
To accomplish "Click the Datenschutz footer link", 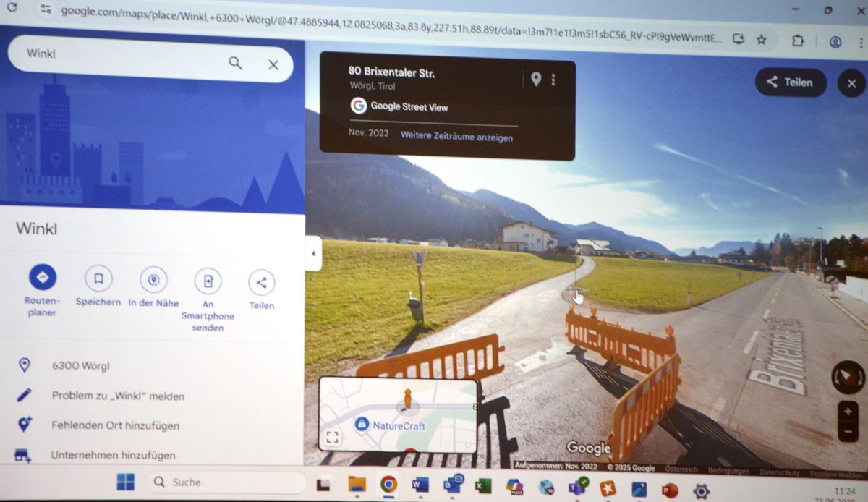I will tap(780, 472).
